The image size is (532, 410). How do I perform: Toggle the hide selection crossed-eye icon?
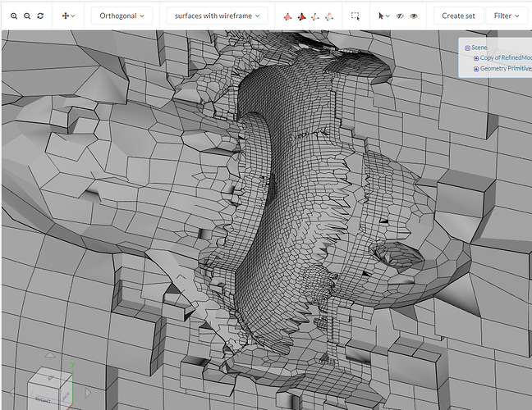click(400, 16)
